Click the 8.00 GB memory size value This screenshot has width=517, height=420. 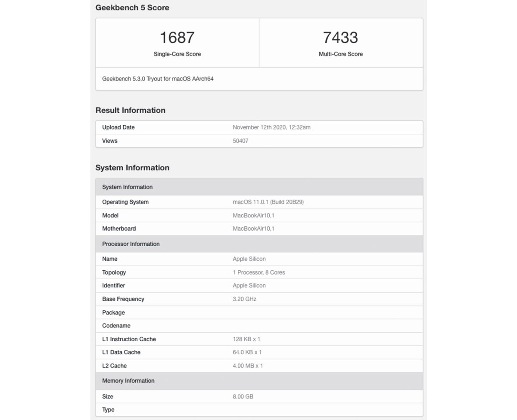(243, 396)
